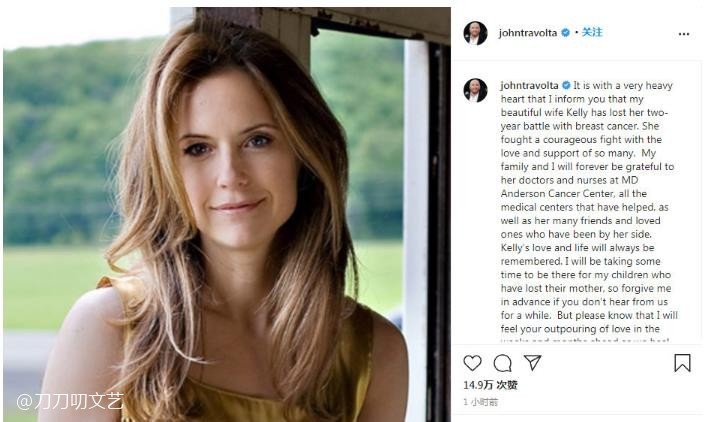Image resolution: width=714 pixels, height=422 pixels.
Task: Click the profile avatar beside the caption
Action: point(475,90)
